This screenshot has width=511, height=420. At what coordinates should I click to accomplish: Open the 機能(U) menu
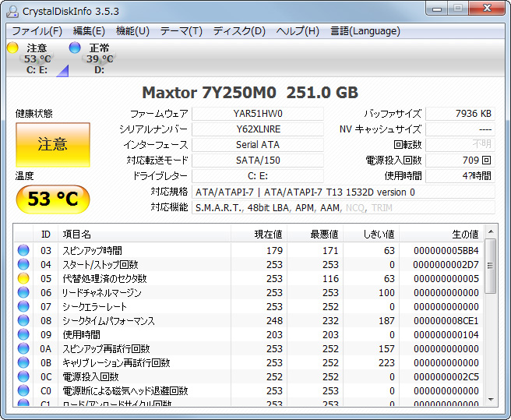132,31
